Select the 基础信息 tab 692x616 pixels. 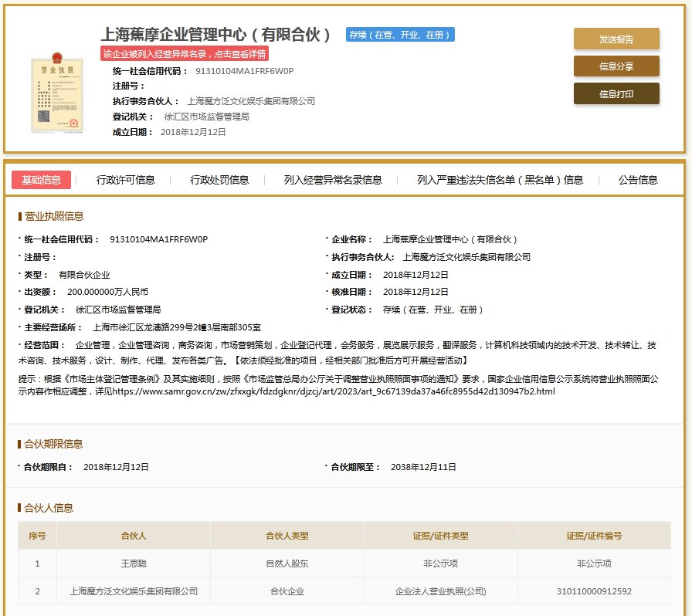coord(42,180)
